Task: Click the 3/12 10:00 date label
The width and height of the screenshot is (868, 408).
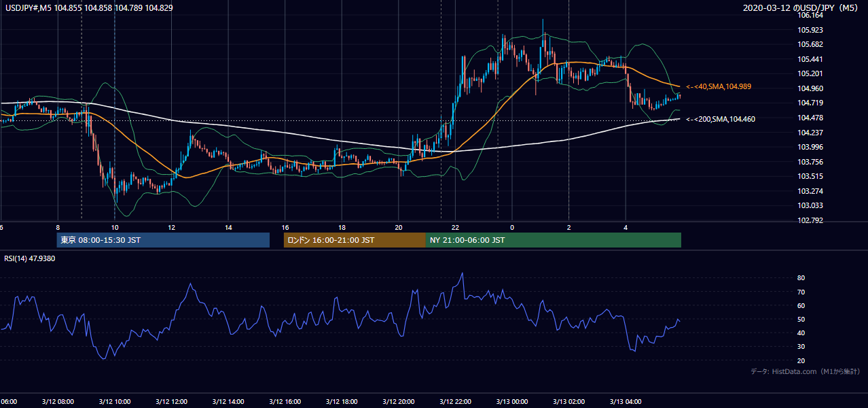Action: [114, 401]
